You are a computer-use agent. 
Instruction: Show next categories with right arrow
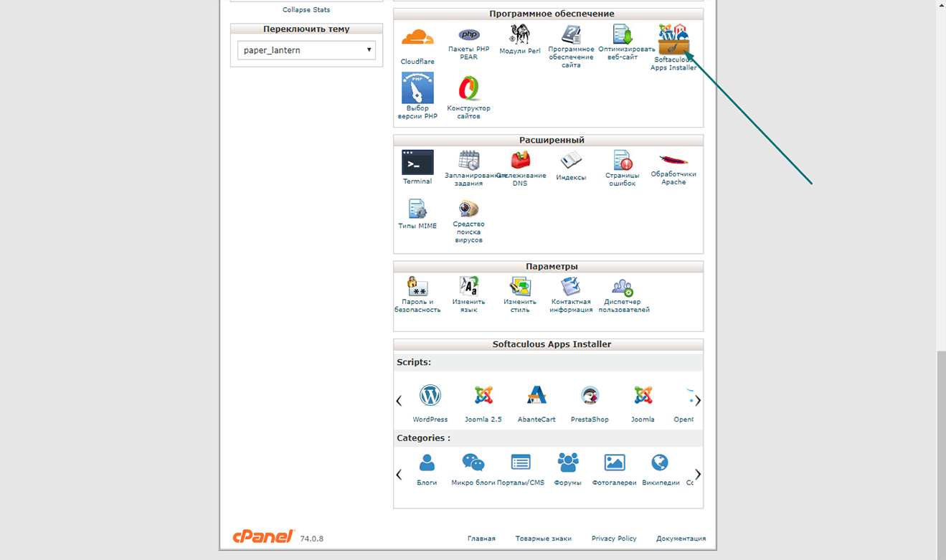[x=698, y=474]
